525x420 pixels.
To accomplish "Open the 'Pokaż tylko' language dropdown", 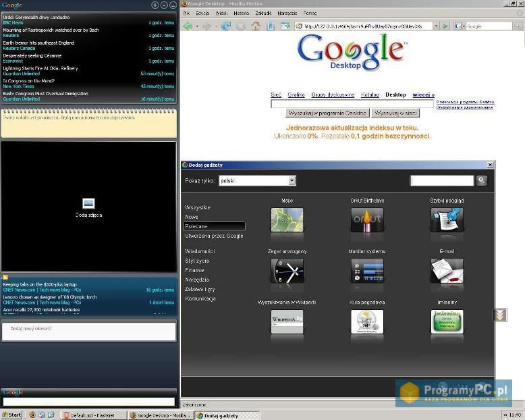I will coord(292,181).
